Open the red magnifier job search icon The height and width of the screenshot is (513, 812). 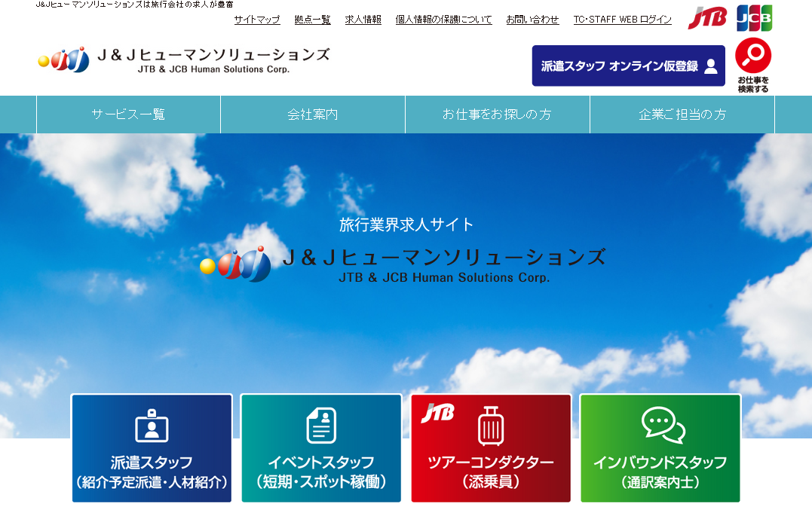click(753, 55)
